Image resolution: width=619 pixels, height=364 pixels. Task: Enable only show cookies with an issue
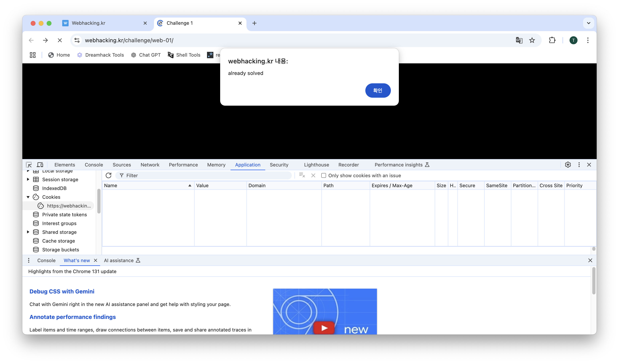click(x=323, y=175)
